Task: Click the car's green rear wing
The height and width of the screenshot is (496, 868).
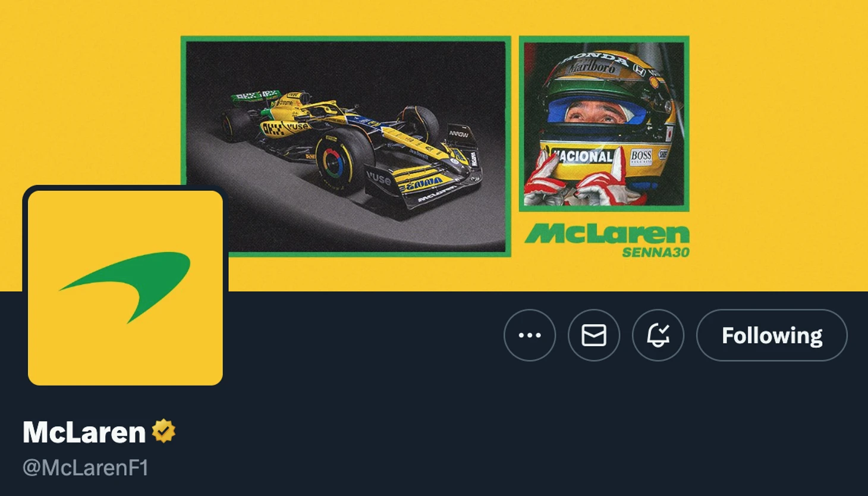Action: [256, 95]
